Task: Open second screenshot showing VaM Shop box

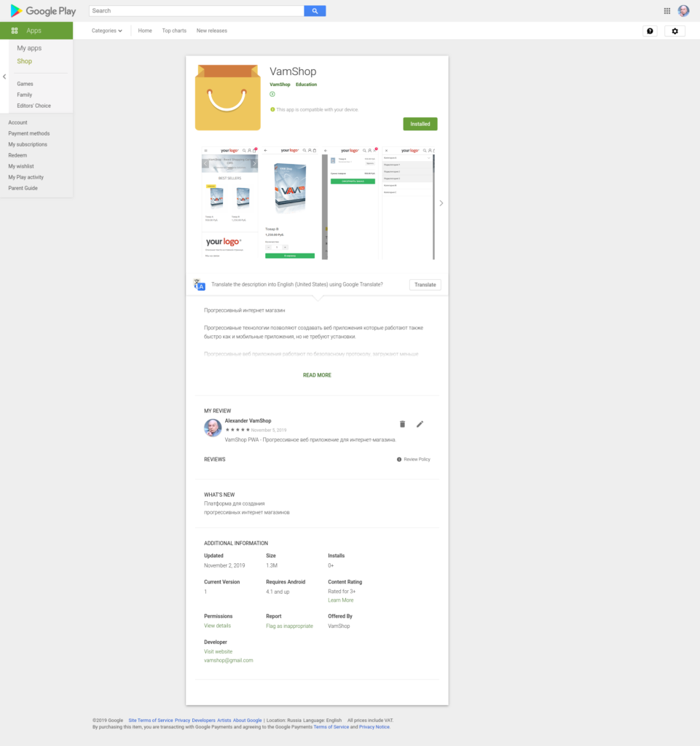Action: (290, 203)
